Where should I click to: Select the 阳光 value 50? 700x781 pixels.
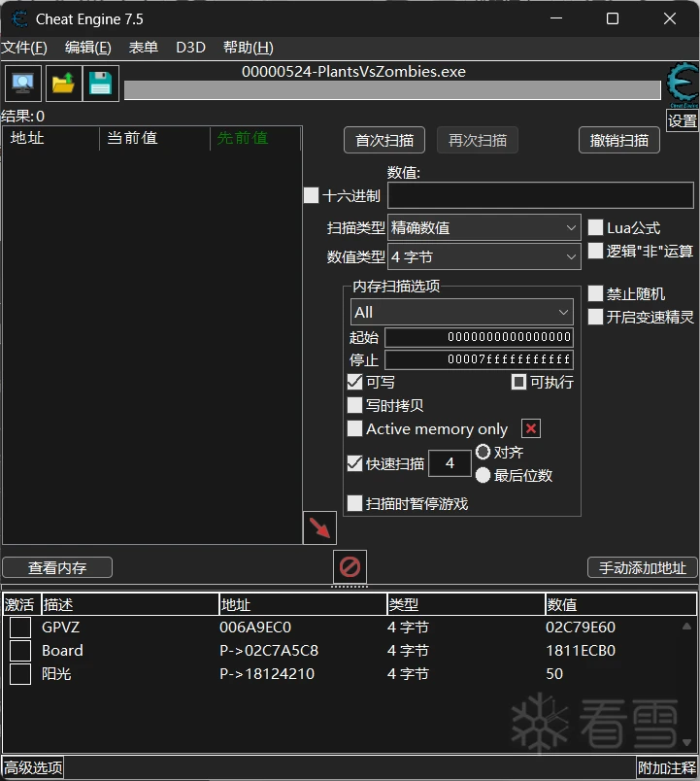(x=554, y=674)
